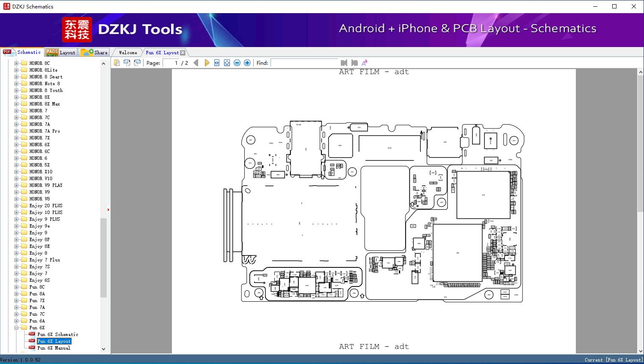Expand the HONOR V9 PLAY folder
The image size is (644, 364).
click(16, 185)
